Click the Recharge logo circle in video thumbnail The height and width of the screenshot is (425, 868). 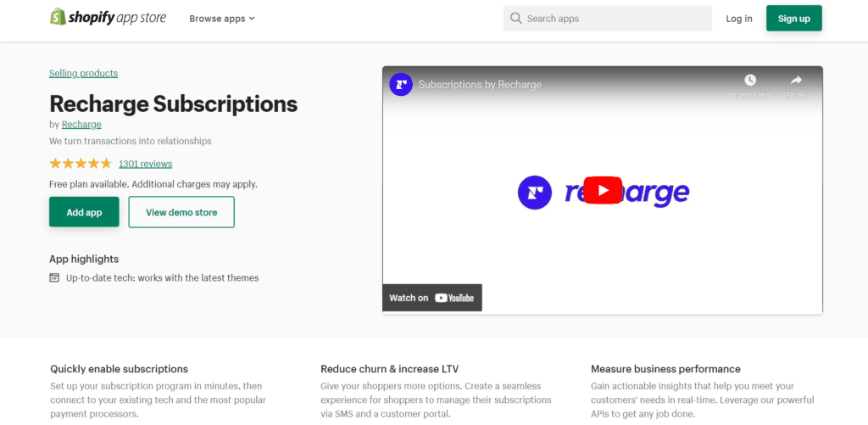(534, 192)
